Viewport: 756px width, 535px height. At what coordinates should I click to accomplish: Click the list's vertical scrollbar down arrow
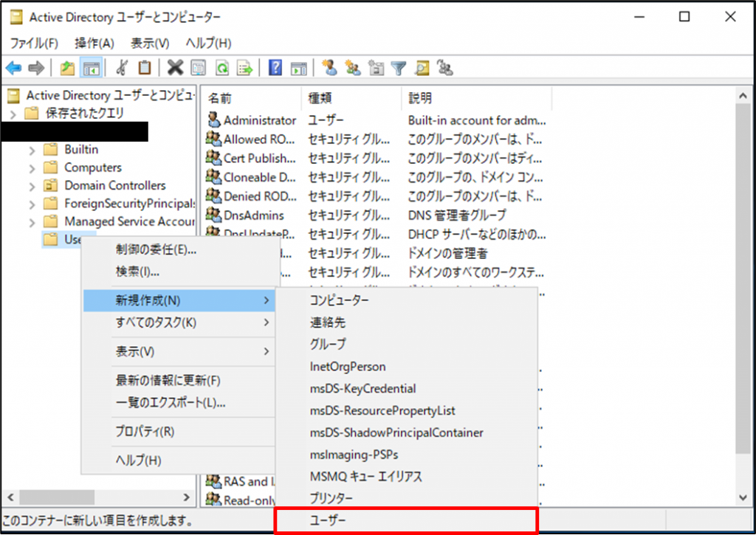tap(743, 498)
